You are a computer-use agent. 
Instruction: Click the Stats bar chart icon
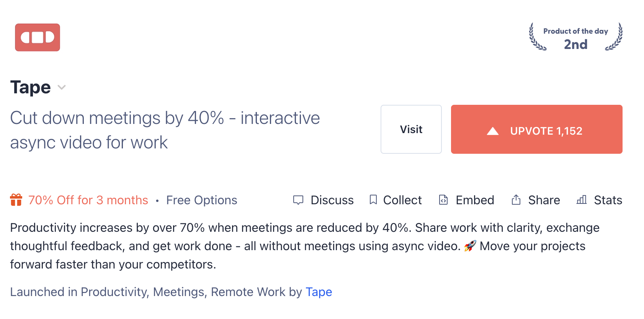coord(581,200)
